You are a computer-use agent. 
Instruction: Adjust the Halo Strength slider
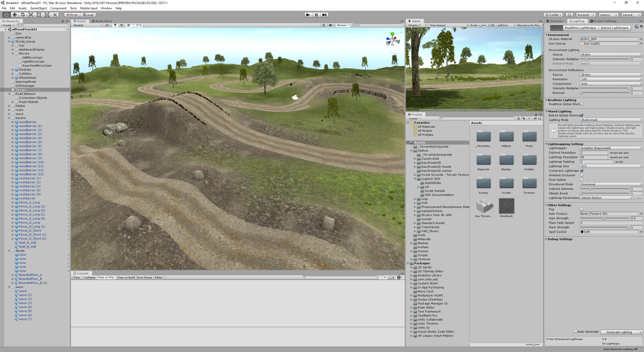tap(604, 218)
